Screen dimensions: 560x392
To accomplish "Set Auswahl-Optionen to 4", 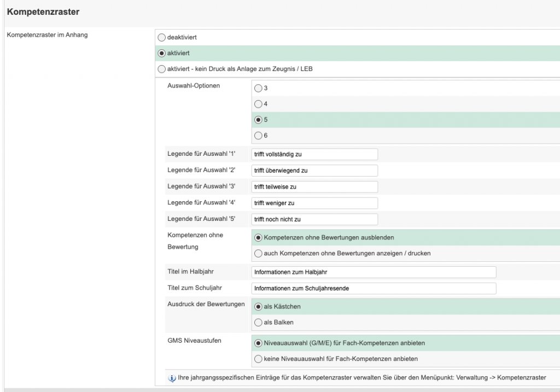I will coord(258,104).
